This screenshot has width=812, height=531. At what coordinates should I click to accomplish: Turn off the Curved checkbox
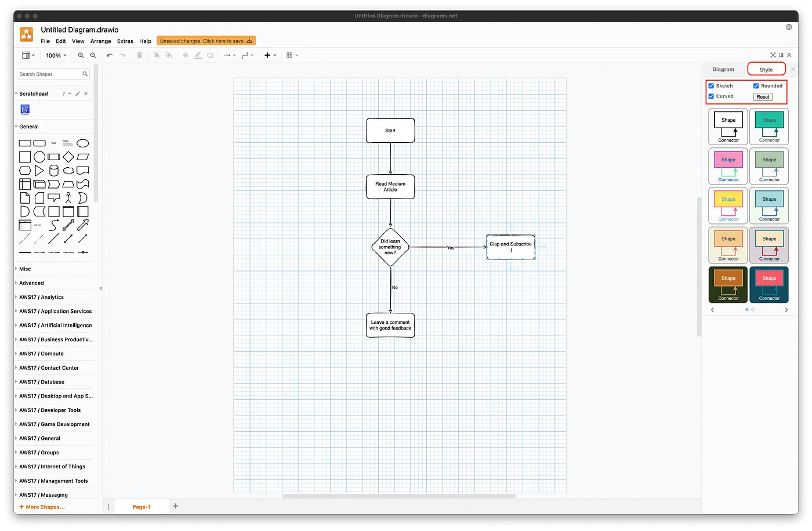711,96
